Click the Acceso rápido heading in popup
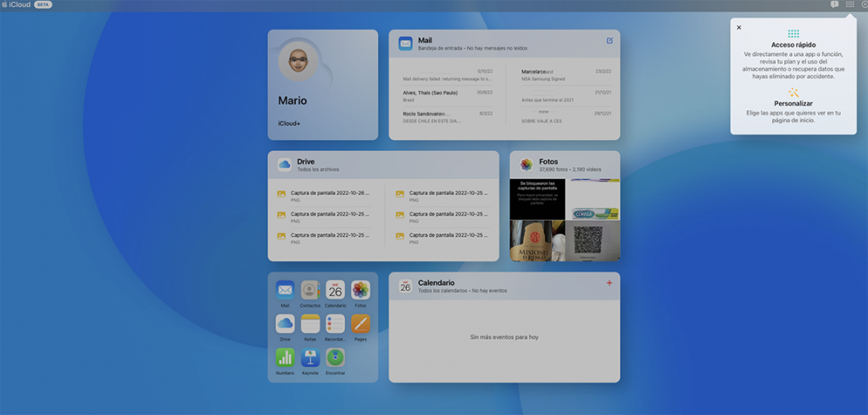Viewport: 868px width, 415px height. [793, 45]
